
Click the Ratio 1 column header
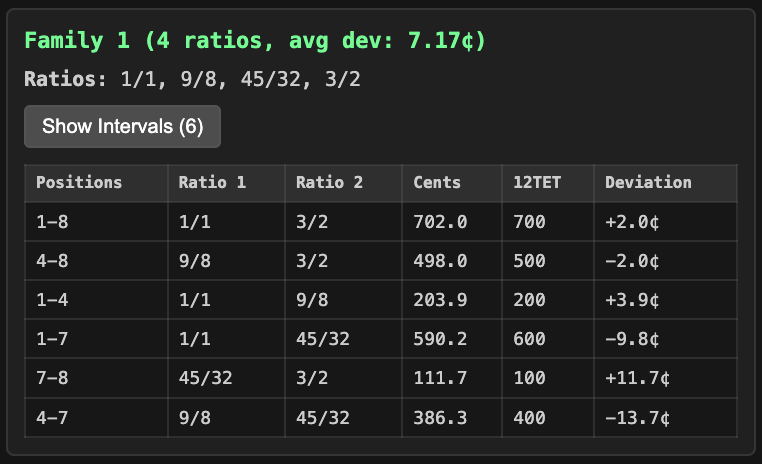pos(212,183)
